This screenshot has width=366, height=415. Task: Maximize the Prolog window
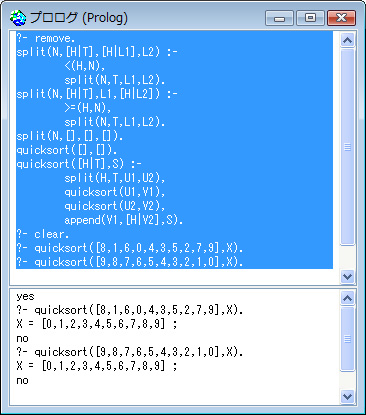pos(310,18)
